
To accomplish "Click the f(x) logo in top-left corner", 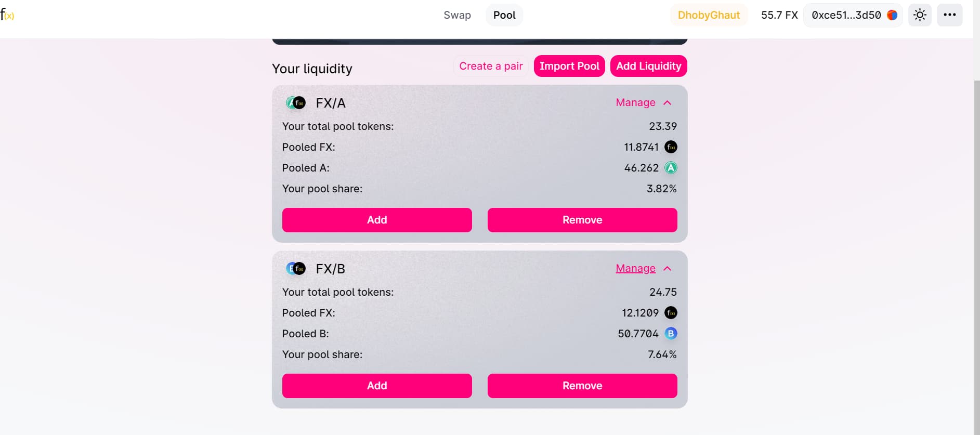I will tap(7, 15).
